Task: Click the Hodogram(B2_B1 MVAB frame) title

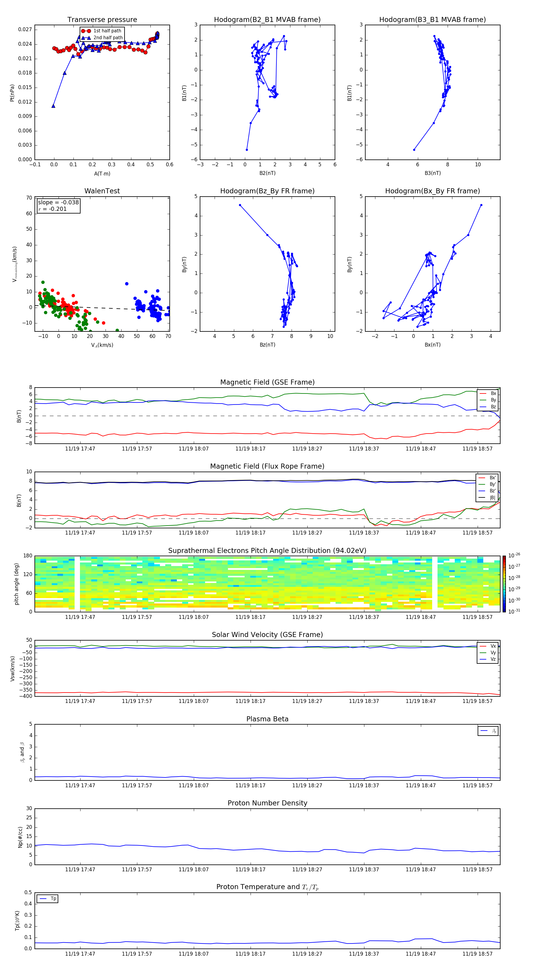Action: (x=267, y=19)
